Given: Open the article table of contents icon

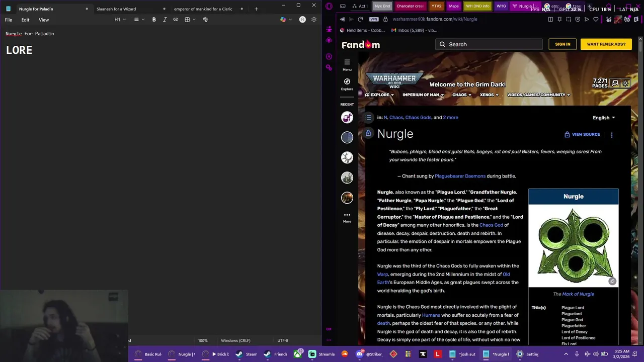Looking at the screenshot, I should click(368, 117).
